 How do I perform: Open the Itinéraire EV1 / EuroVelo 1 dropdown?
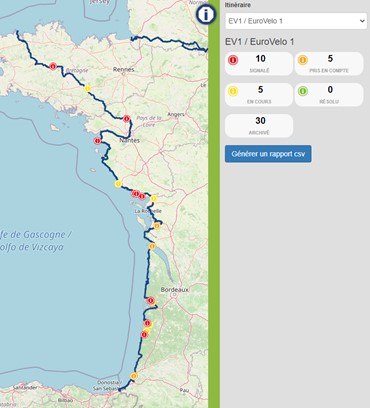coord(296,21)
